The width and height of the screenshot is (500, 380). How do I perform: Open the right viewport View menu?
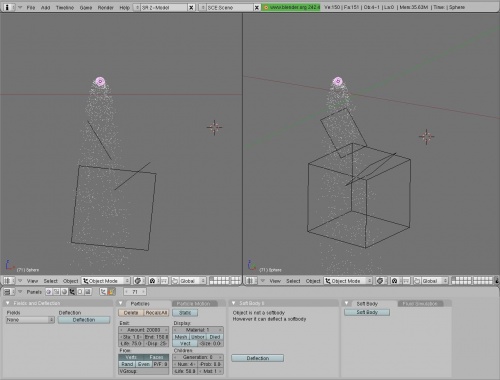(x=275, y=281)
